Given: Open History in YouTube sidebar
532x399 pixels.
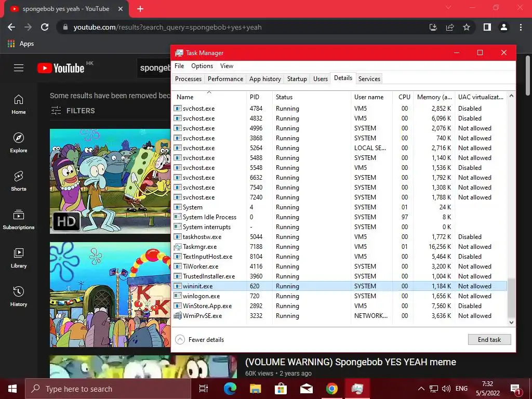Looking at the screenshot, I should [x=19, y=297].
